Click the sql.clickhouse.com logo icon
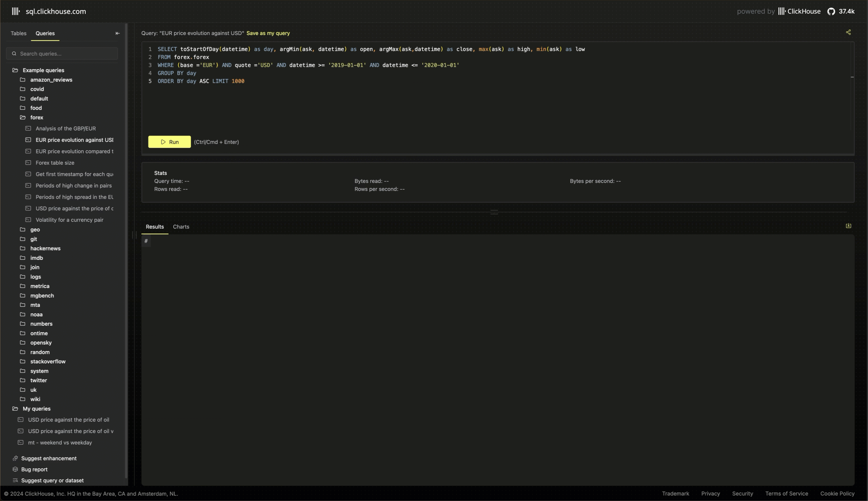 pyautogui.click(x=16, y=11)
